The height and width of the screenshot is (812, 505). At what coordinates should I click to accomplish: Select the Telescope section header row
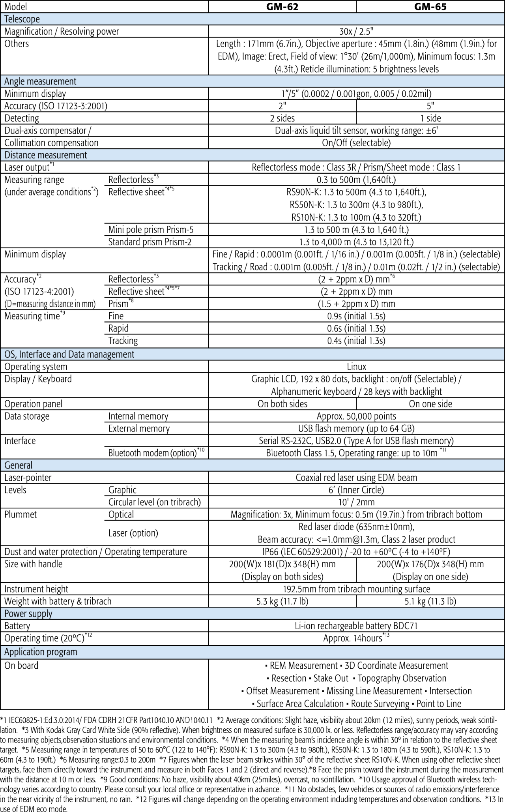point(22,19)
